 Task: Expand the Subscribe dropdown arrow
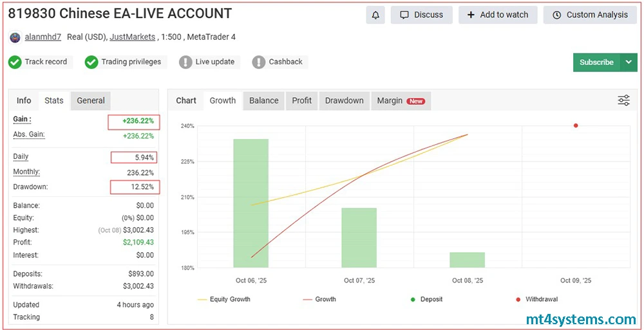click(629, 62)
